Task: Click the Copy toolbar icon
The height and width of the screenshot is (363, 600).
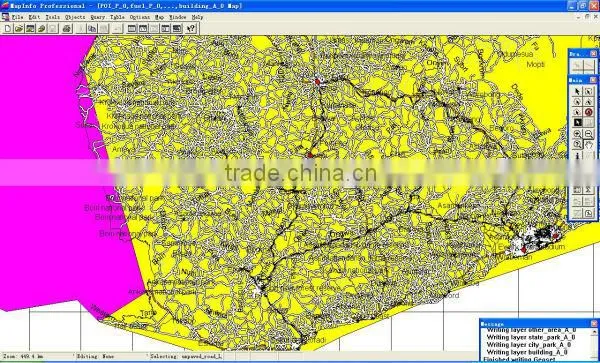Action: point(92,28)
